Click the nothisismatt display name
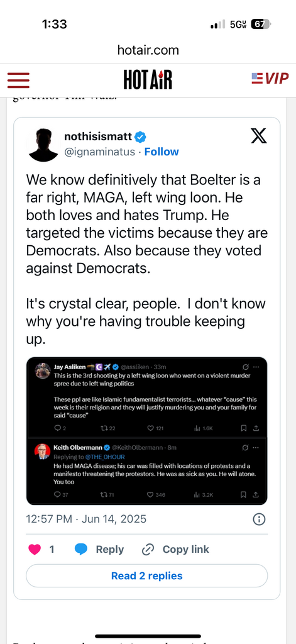 click(99, 136)
